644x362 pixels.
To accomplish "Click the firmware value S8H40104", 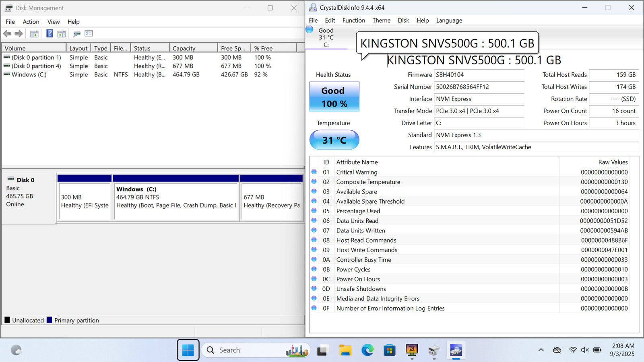I will [x=479, y=75].
